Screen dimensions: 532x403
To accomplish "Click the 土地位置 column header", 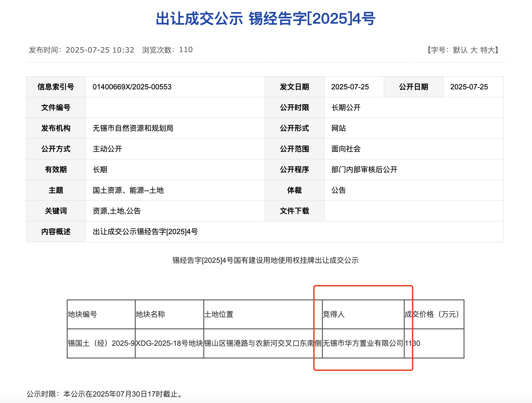I will 219,314.
